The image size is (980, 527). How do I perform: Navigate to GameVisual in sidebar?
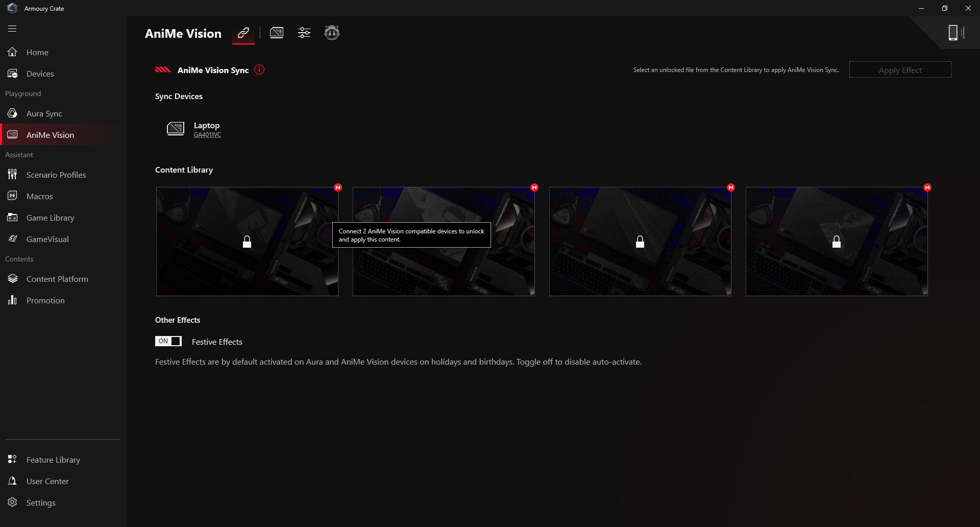[x=47, y=239]
